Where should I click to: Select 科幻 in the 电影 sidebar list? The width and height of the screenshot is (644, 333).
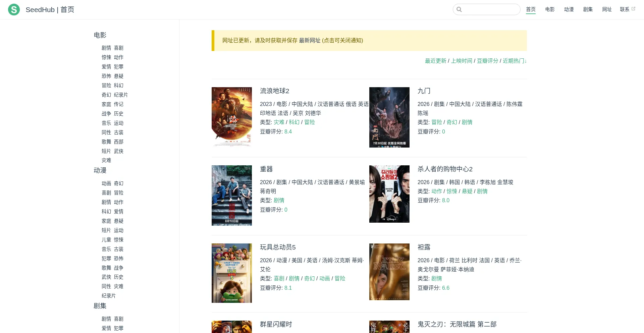(x=119, y=86)
